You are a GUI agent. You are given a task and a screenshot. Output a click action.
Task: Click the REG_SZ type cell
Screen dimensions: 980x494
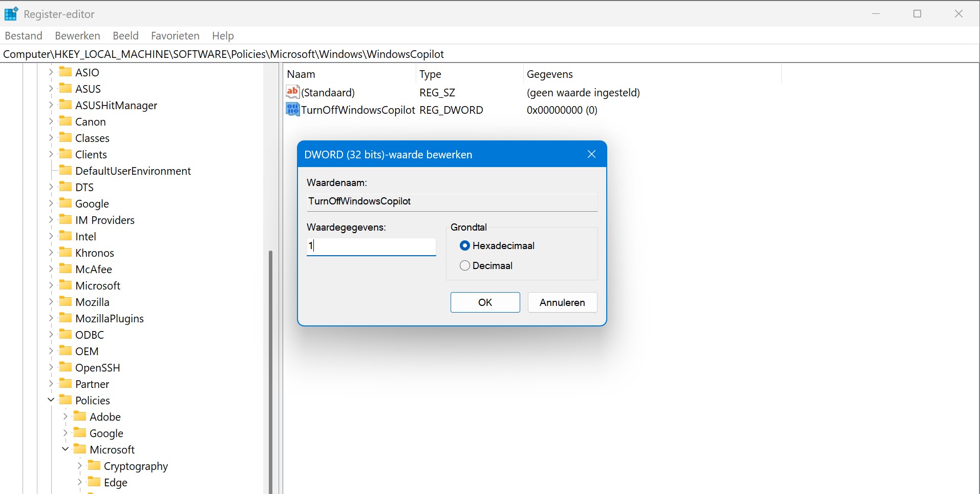(x=437, y=92)
